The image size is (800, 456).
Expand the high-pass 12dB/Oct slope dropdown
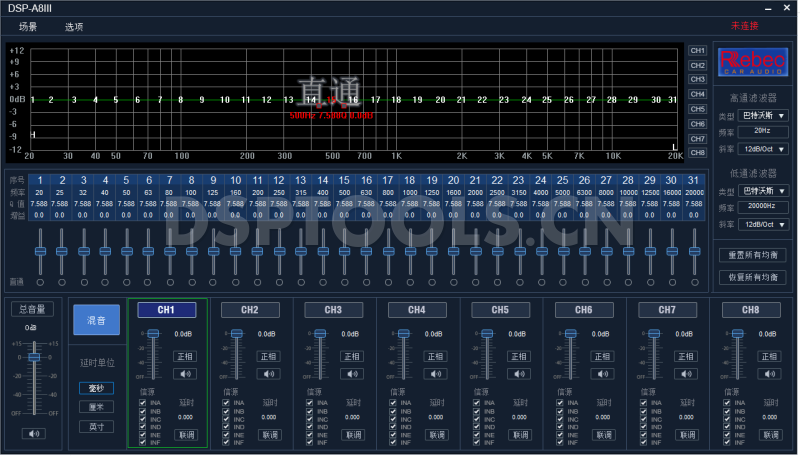click(763, 148)
